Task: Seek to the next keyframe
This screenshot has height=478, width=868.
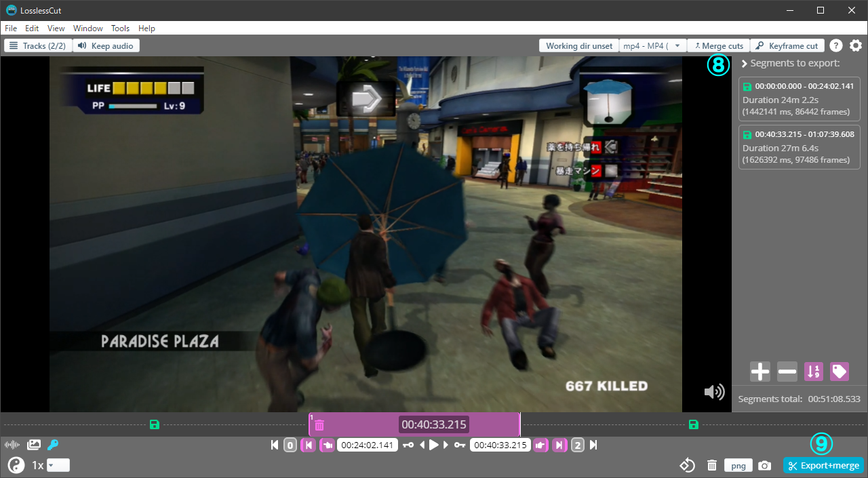Action: [x=460, y=445]
